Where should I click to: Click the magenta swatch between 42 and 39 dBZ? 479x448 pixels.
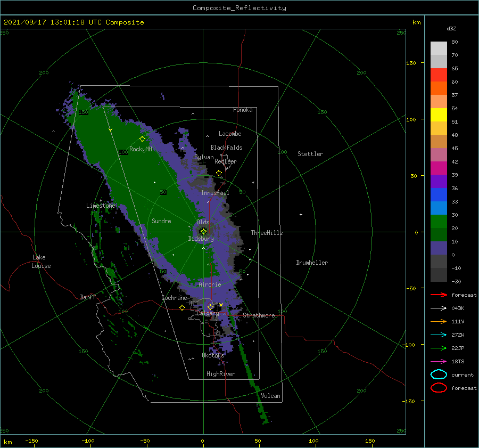point(439,168)
